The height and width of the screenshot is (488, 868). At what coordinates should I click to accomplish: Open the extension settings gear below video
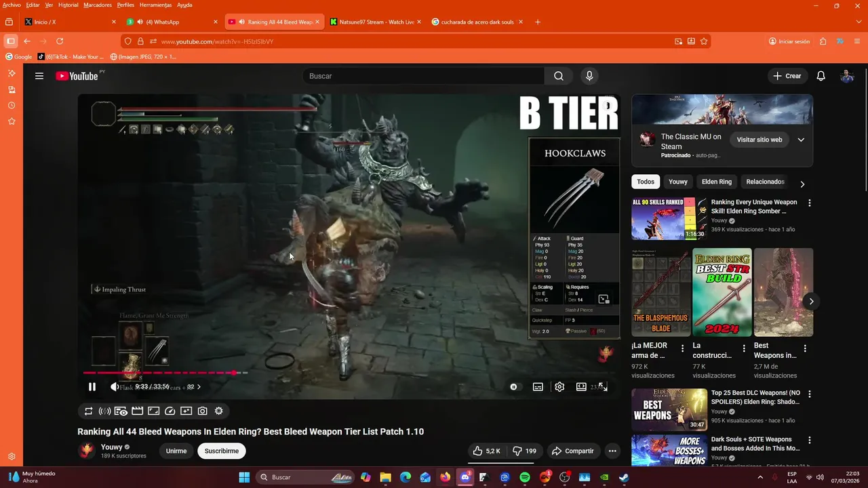[x=219, y=411]
